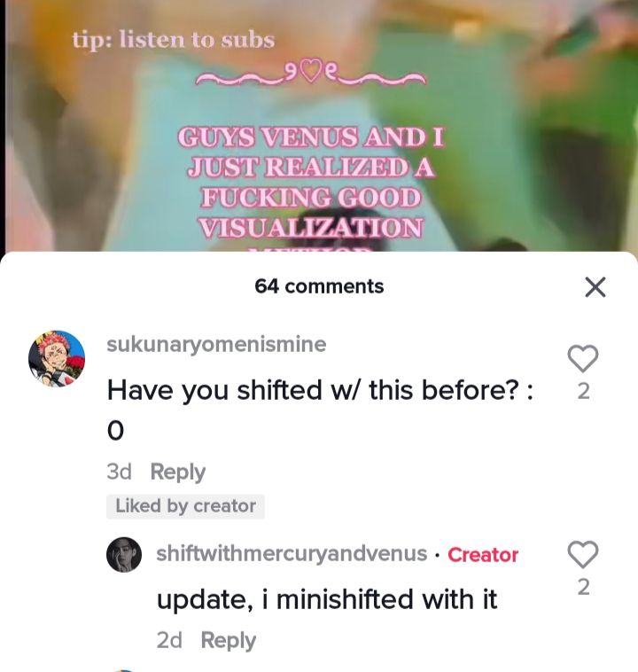
Task: Tap the red Creator label
Action: (483, 555)
